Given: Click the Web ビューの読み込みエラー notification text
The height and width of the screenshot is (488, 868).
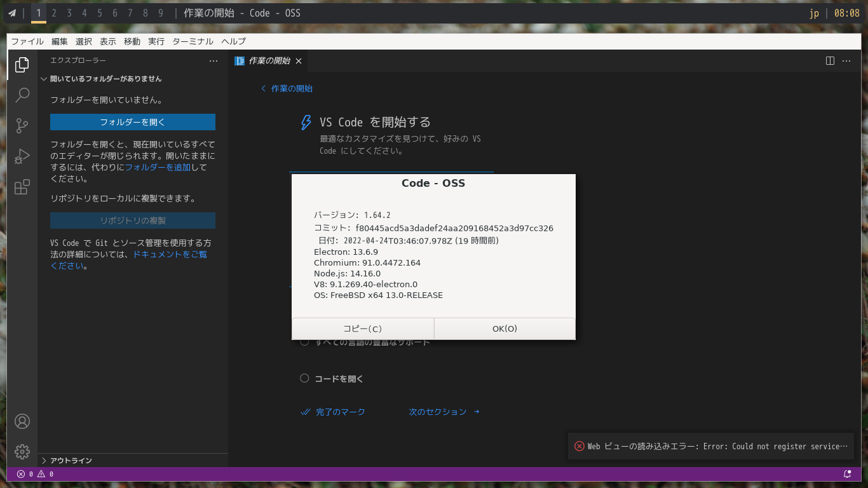Looking at the screenshot, I should (x=717, y=446).
